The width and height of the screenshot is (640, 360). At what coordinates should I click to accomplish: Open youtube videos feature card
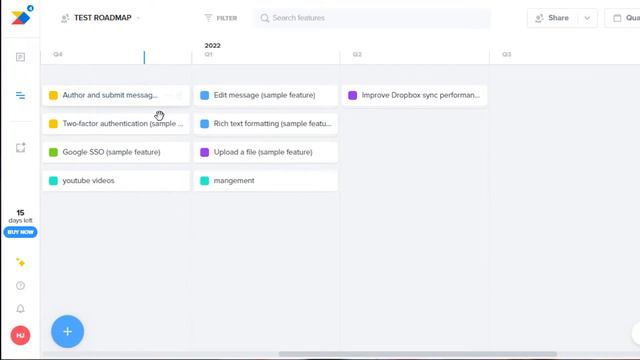pos(116,181)
